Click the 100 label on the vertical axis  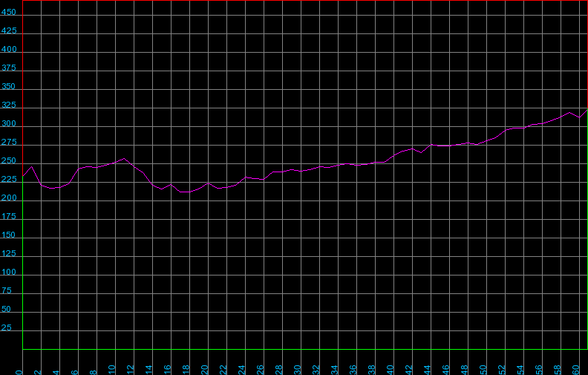click(9, 272)
